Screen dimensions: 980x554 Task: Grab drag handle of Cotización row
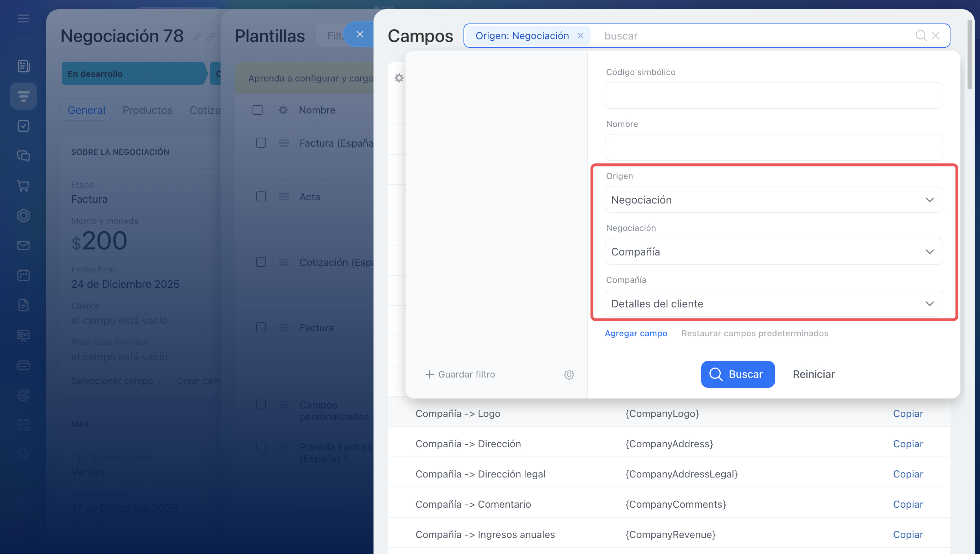[x=284, y=262]
